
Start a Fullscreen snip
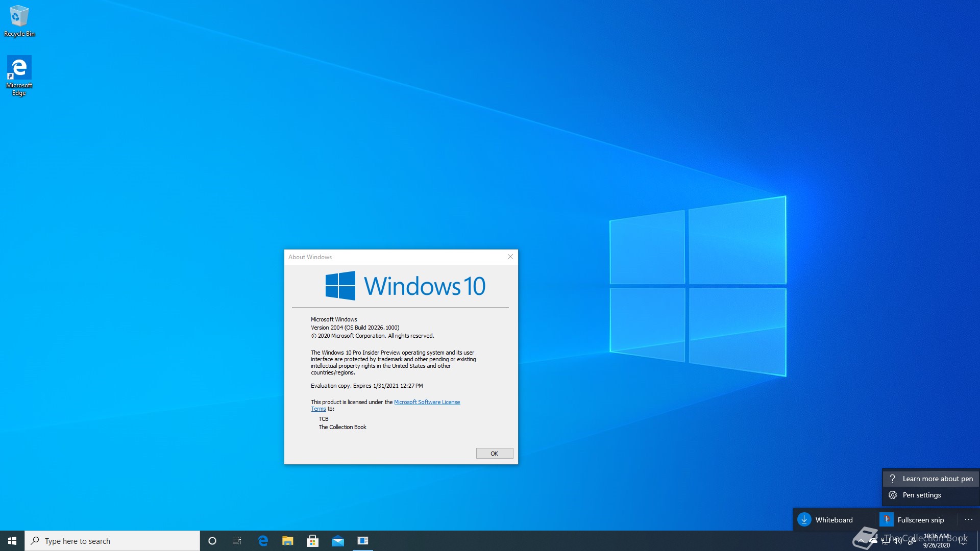click(916, 520)
